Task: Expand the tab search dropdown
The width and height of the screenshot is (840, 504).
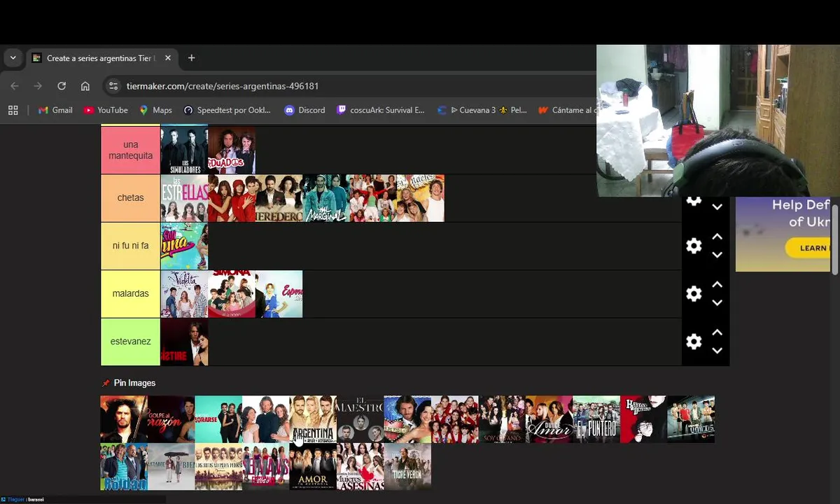Action: tap(13, 58)
